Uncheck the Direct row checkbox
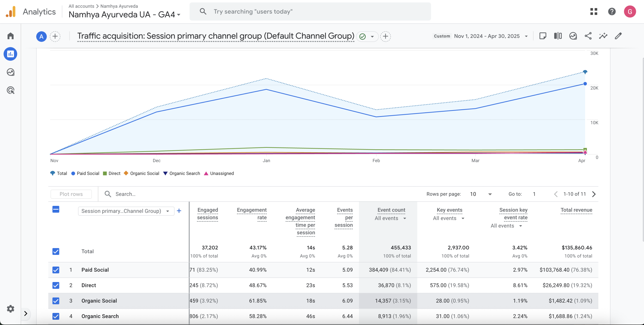This screenshot has height=325, width=644. [56, 285]
